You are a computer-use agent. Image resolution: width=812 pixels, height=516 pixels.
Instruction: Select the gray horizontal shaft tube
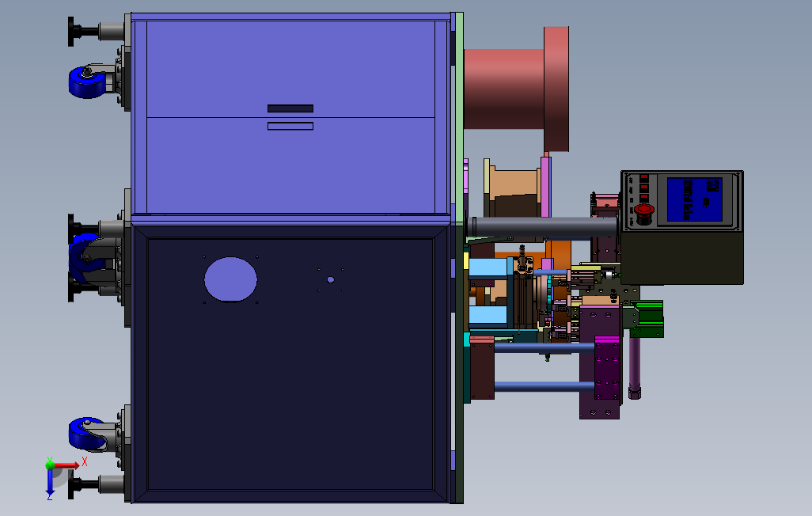544,227
